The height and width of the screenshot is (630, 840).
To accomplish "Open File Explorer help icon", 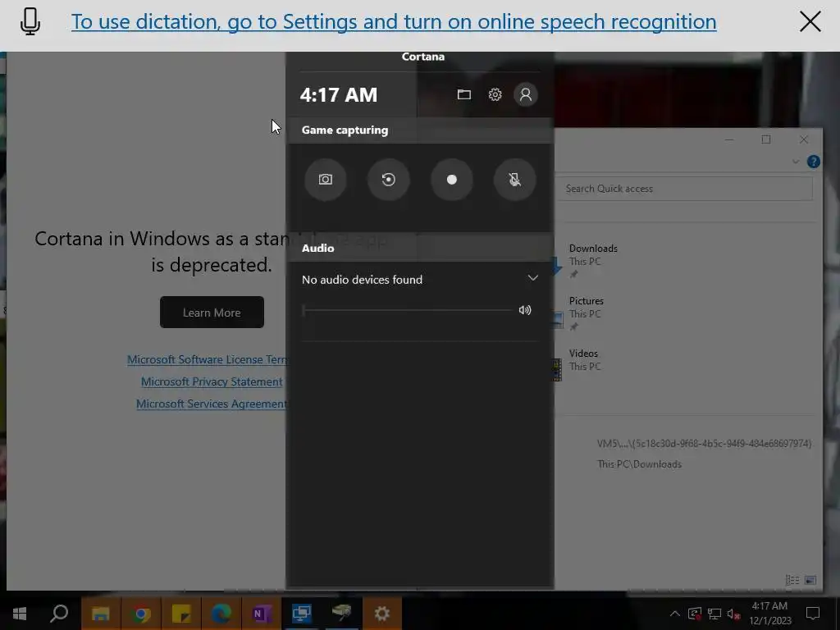I will tap(813, 162).
